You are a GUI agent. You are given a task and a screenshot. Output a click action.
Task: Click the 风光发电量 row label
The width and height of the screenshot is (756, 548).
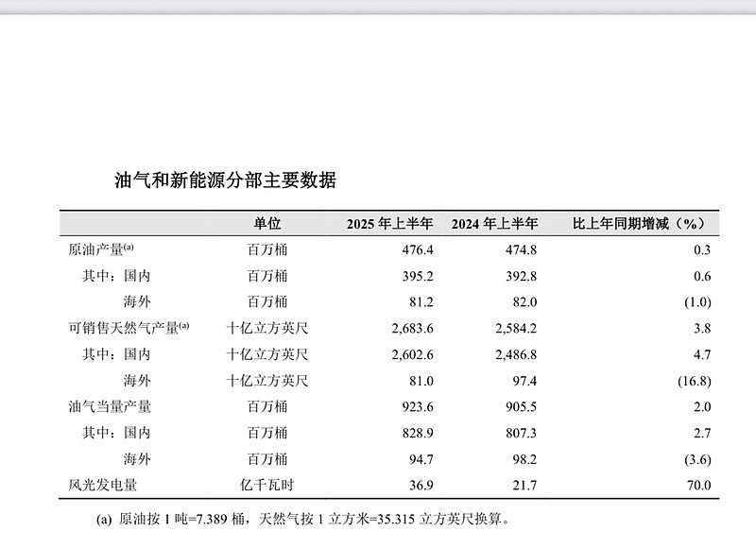[x=103, y=486]
